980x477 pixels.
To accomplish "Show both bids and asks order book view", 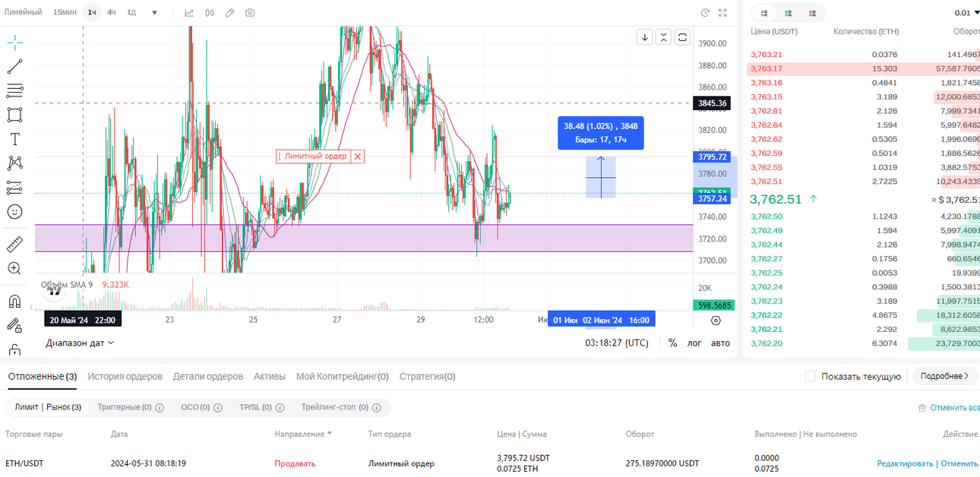I will (x=764, y=13).
